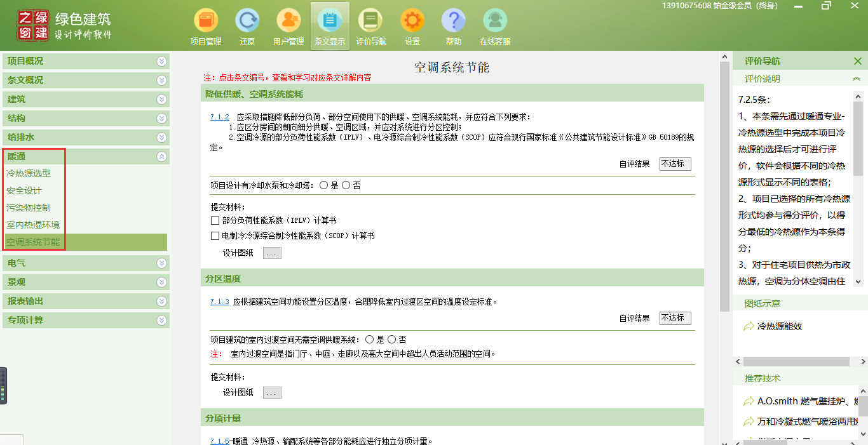This screenshot has width=868, height=445.
Task: Collapse the 暖通 sidebar section
Action: 162,156
